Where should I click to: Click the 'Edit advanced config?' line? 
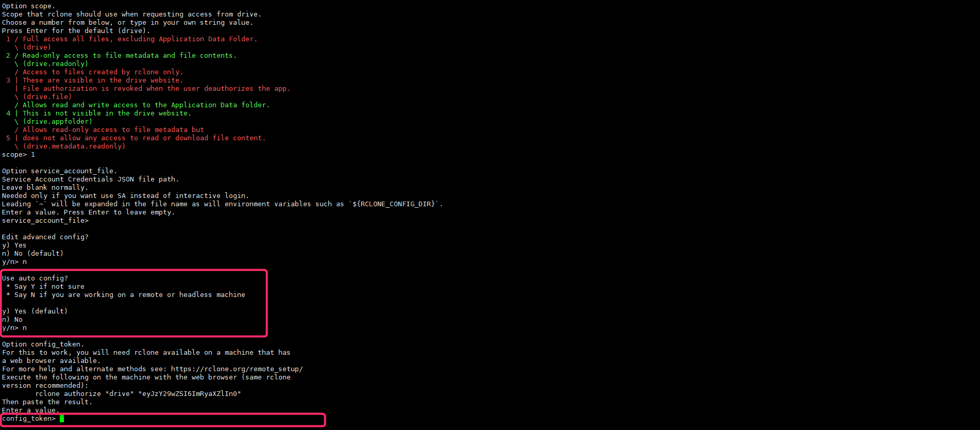(x=45, y=237)
